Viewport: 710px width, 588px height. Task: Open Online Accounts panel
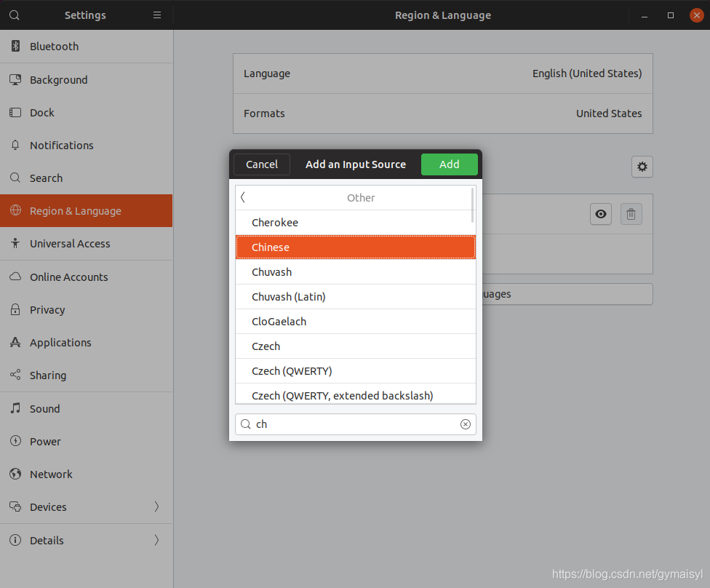point(87,277)
